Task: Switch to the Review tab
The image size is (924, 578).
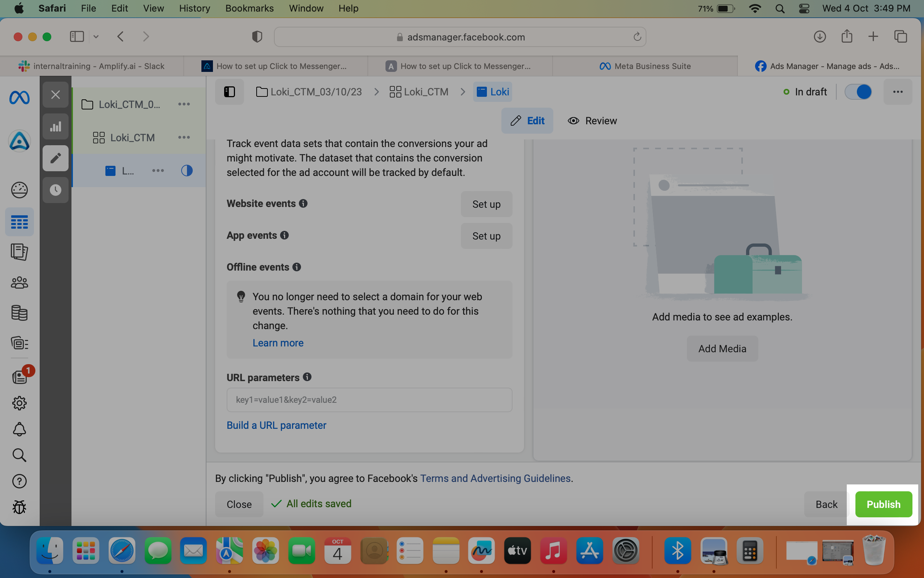Action: click(x=592, y=121)
